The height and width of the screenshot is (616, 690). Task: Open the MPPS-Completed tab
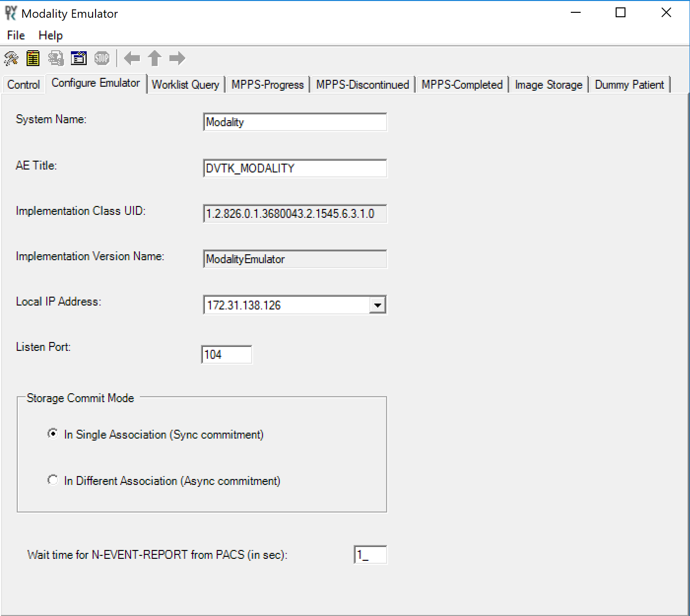[461, 84]
